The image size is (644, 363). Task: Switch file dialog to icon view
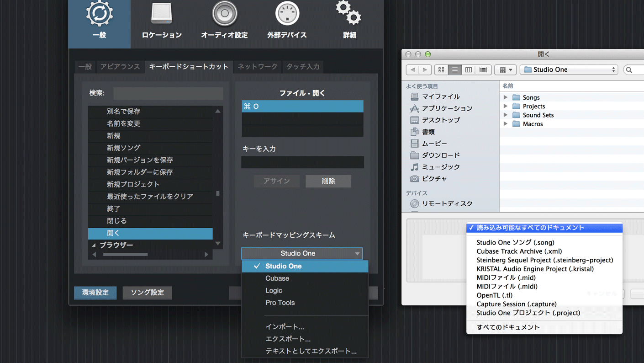[x=441, y=69]
